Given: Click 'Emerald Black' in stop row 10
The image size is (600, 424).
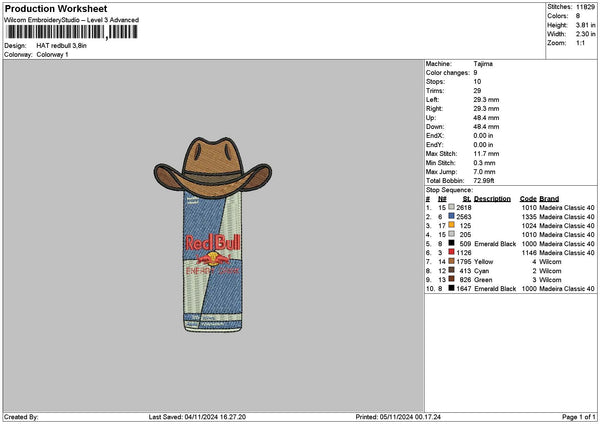Looking at the screenshot, I should 495,289.
